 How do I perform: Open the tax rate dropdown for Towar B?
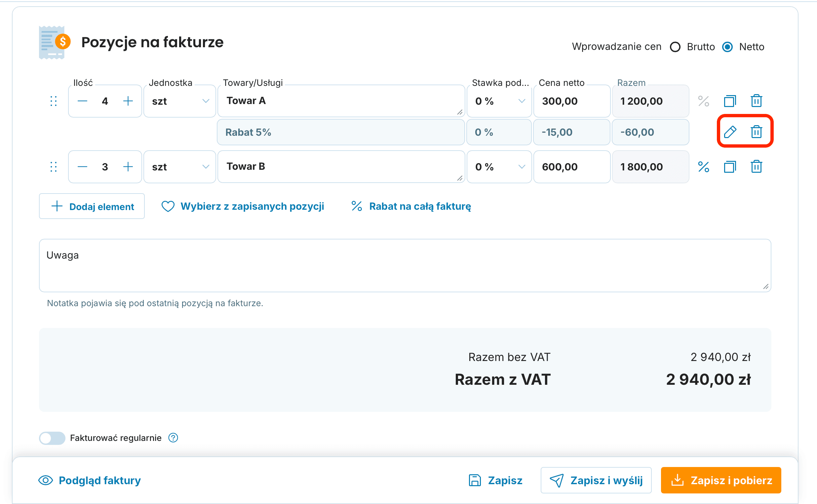(x=499, y=167)
